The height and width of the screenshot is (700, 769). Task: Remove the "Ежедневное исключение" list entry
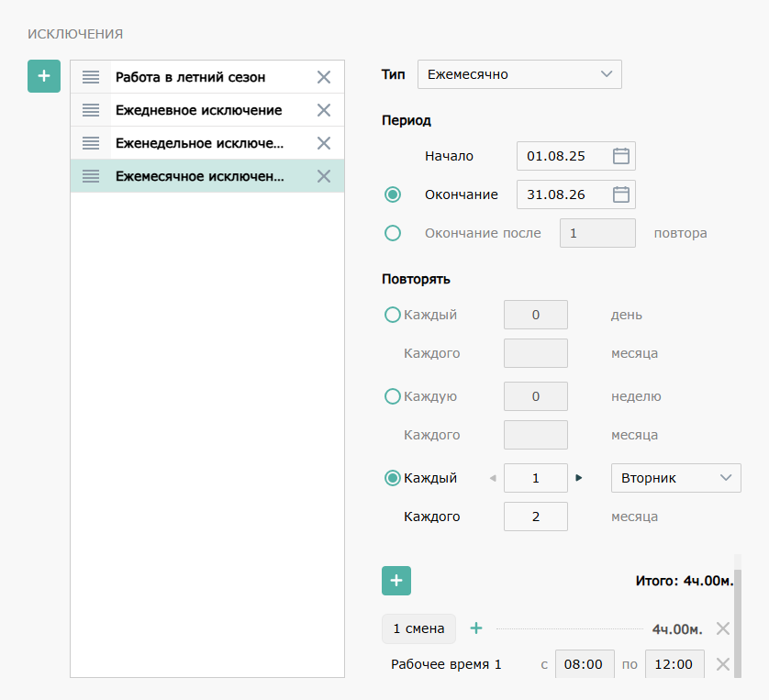point(324,110)
